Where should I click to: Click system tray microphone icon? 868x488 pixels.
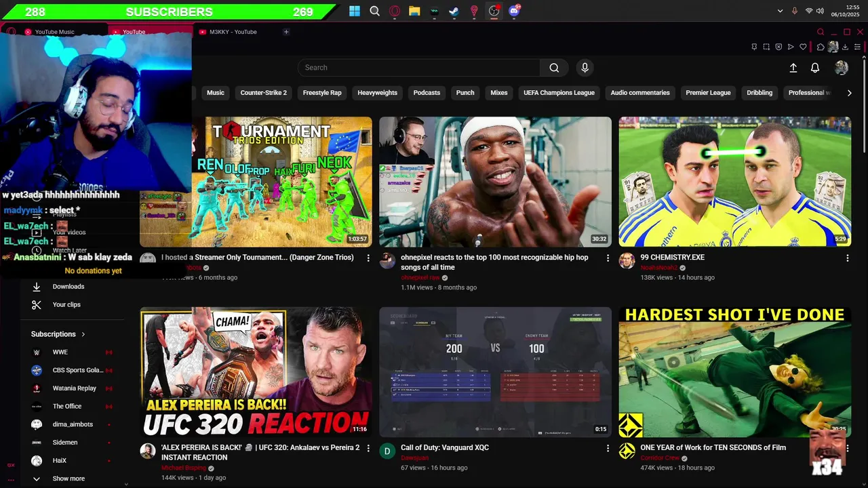pyautogui.click(x=795, y=11)
